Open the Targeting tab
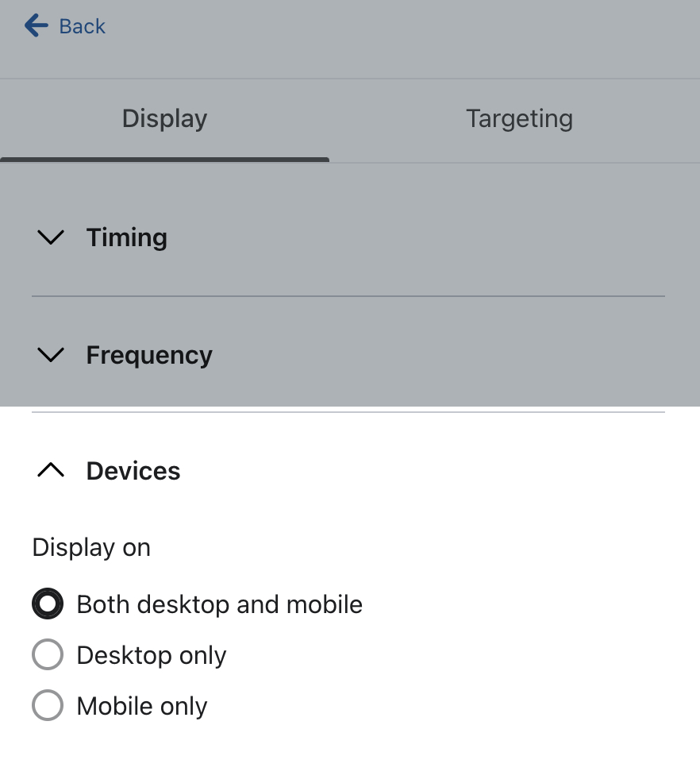 pyautogui.click(x=519, y=119)
